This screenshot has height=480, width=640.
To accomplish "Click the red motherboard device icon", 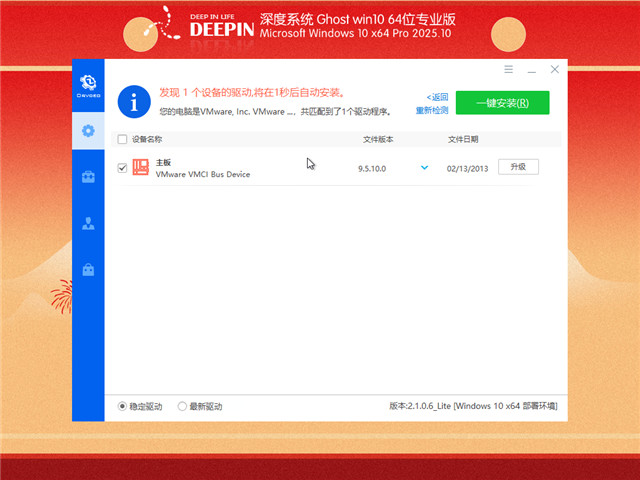I will click(141, 167).
